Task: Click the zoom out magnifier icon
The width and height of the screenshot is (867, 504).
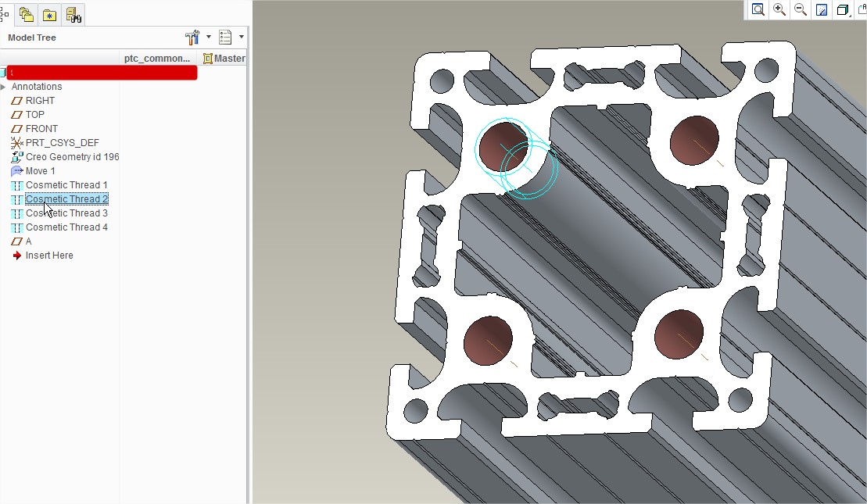Action: coord(800,10)
